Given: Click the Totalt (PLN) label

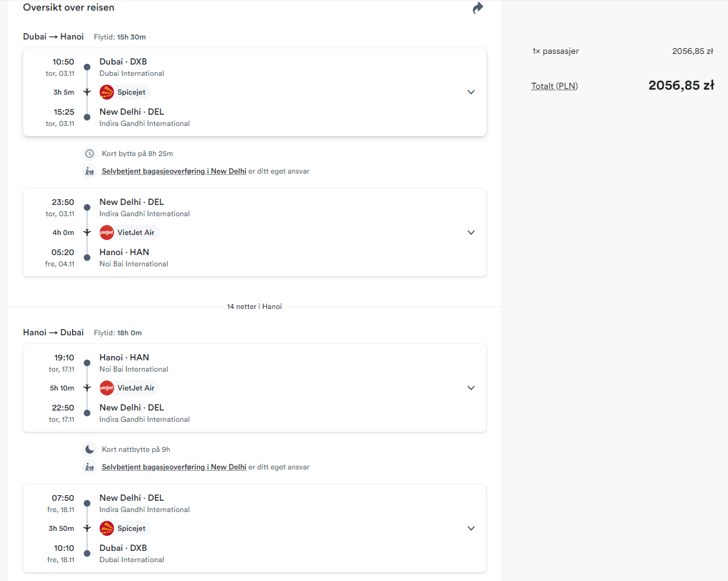Looking at the screenshot, I should pos(554,86).
